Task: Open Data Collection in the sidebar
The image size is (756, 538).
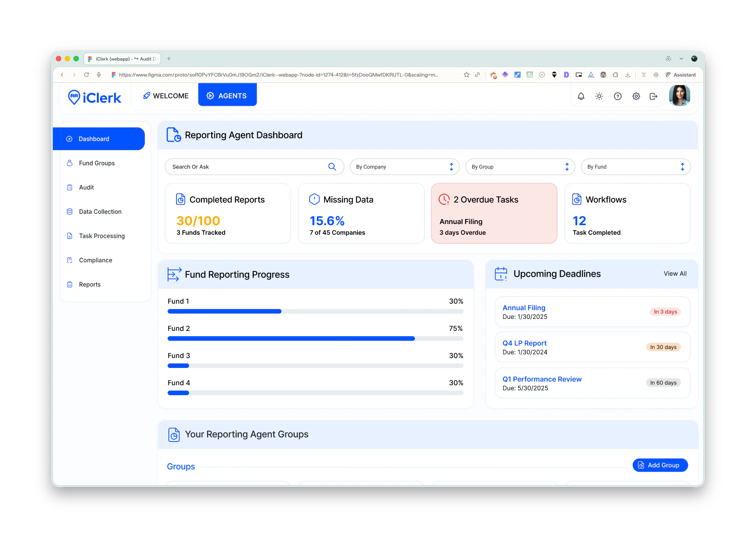Action: tap(94, 212)
